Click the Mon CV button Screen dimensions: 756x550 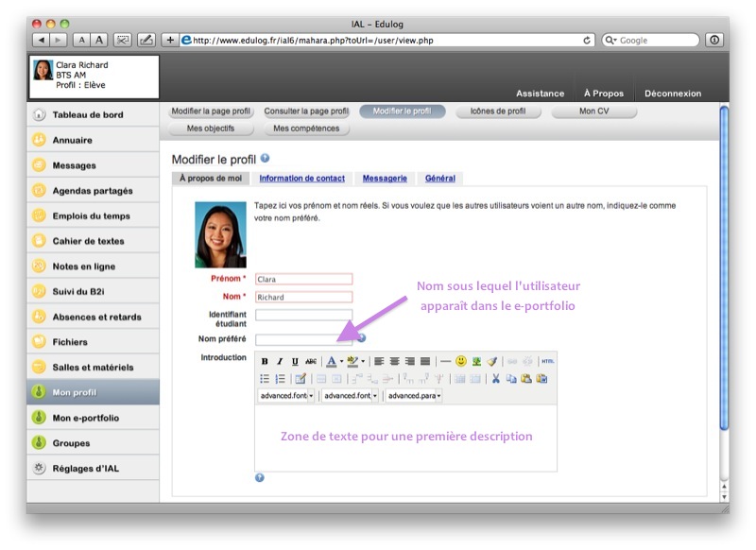594,112
